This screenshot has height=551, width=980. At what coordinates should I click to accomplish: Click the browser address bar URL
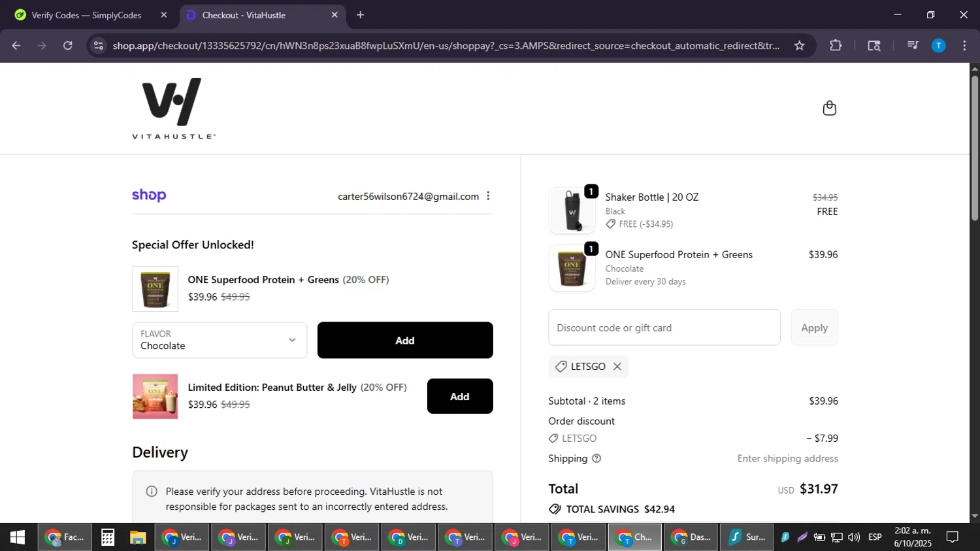pos(446,46)
